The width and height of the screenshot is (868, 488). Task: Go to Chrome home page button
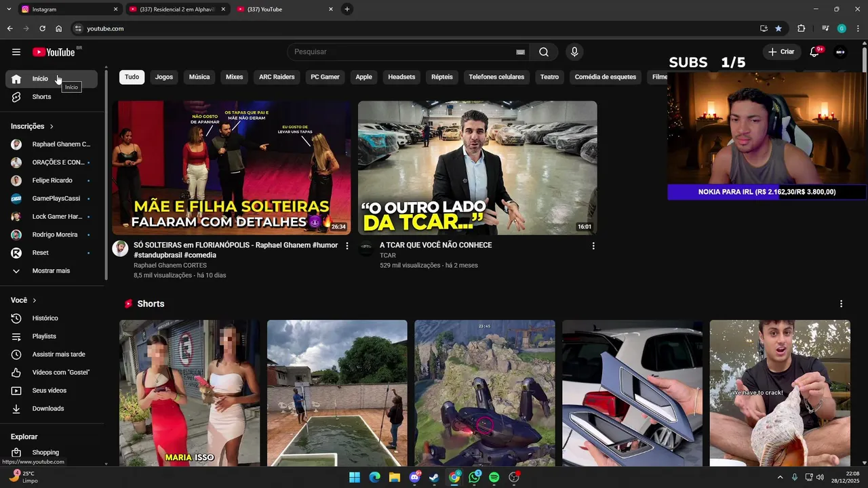pyautogui.click(x=59, y=28)
